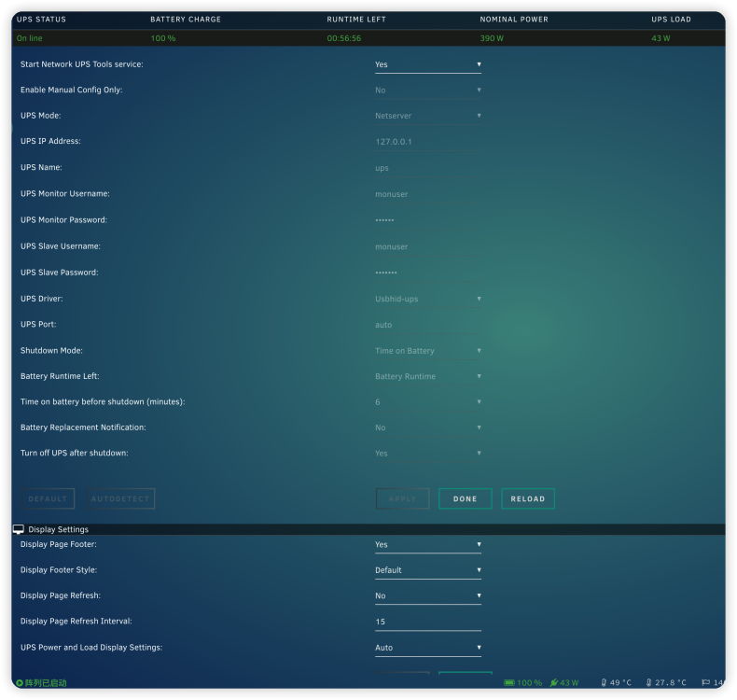Open the Shutdown Mode dropdown
The width and height of the screenshot is (737, 700).
coord(427,351)
